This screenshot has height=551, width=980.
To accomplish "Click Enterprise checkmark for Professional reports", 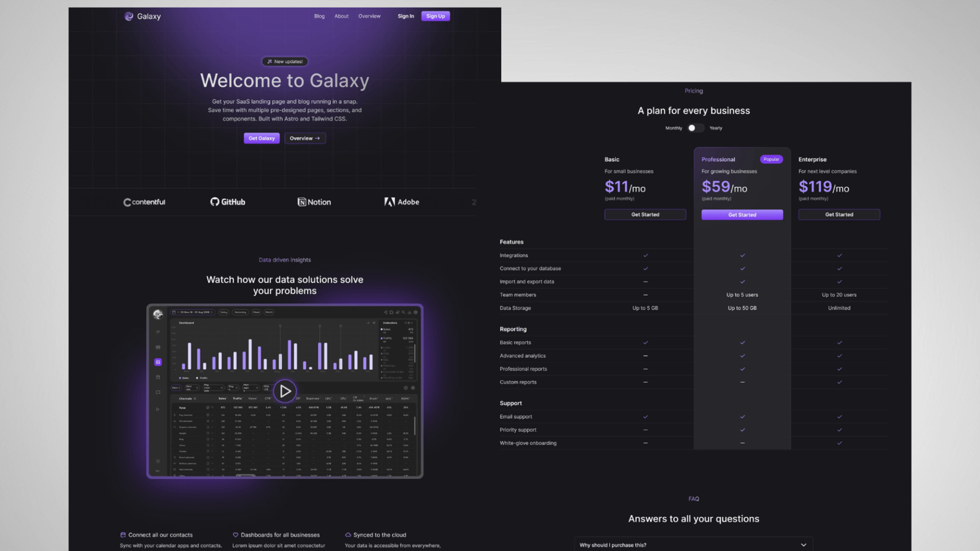I will (839, 369).
